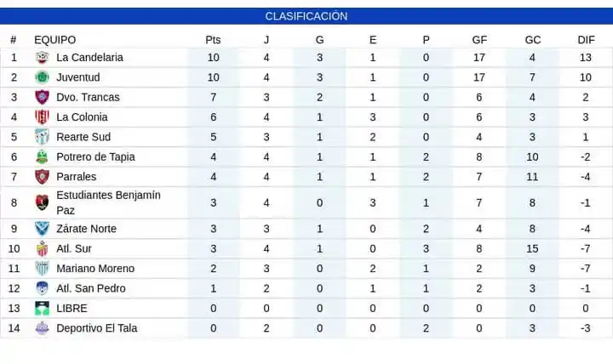Click La Candelaria team crest icon
This screenshot has width=613, height=364.
click(42, 58)
